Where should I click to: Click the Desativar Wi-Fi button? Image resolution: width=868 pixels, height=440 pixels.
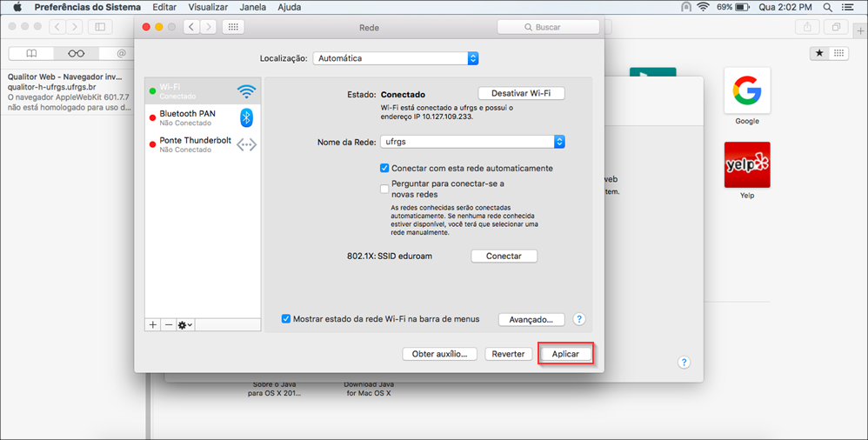[x=521, y=94]
